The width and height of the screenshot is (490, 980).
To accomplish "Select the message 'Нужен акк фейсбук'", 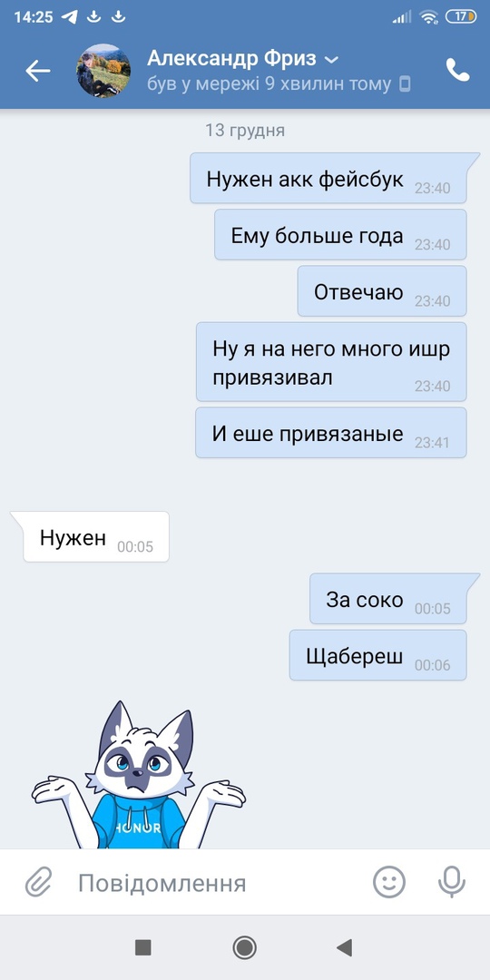I will [328, 178].
